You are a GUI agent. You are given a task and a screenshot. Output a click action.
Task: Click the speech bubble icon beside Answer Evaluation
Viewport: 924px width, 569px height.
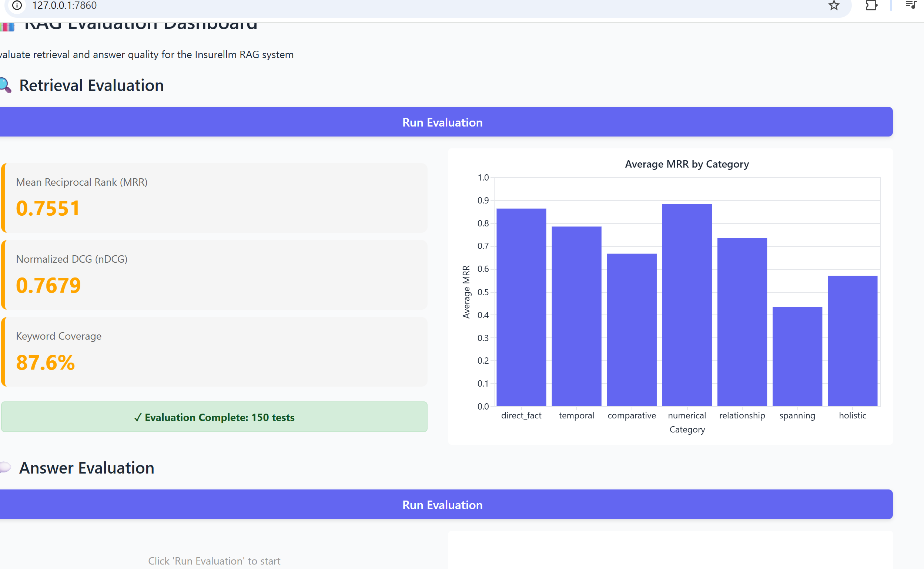click(x=5, y=467)
